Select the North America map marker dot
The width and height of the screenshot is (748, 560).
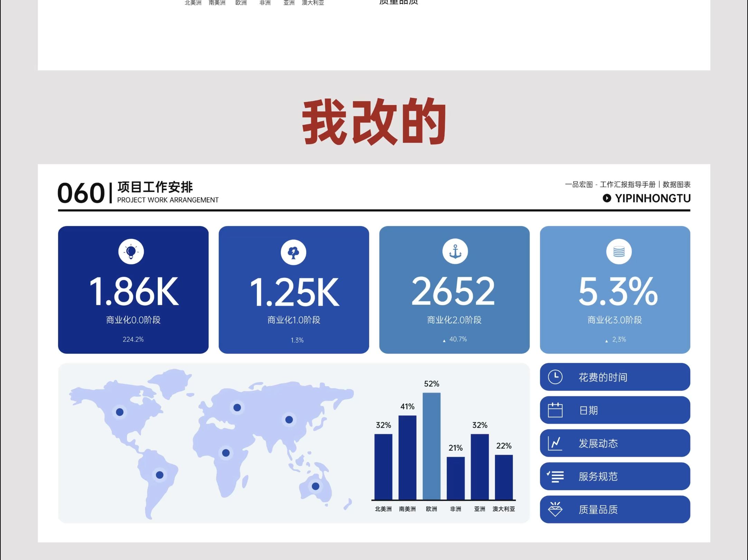pos(120,412)
